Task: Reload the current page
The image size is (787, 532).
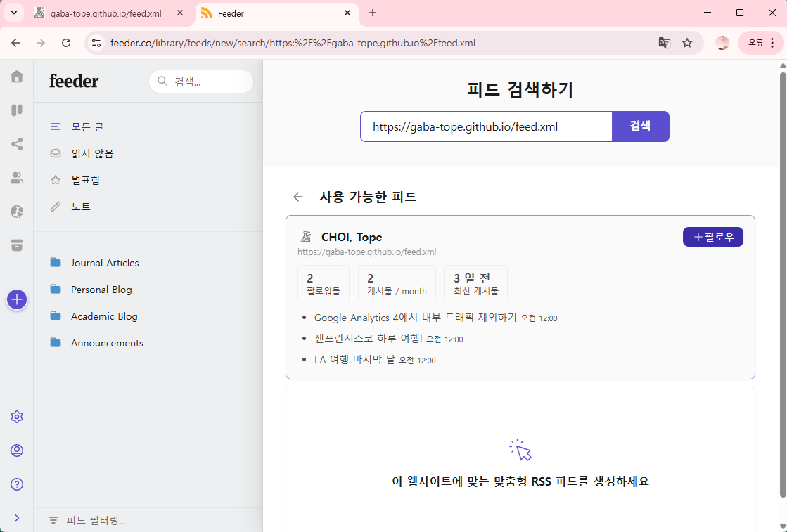Action: click(65, 43)
